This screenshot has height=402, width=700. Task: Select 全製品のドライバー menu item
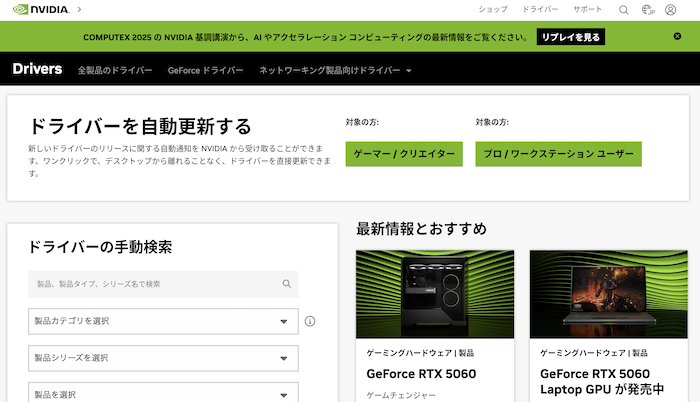coord(115,70)
